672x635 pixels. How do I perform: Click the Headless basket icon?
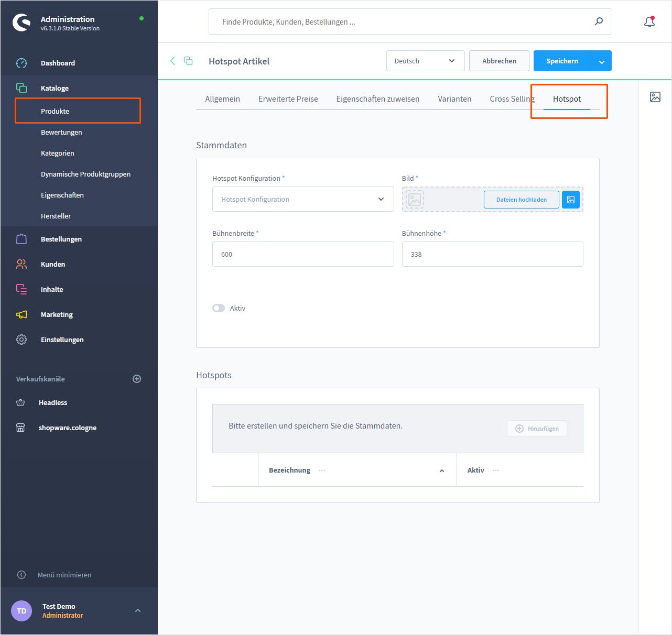pyautogui.click(x=20, y=402)
